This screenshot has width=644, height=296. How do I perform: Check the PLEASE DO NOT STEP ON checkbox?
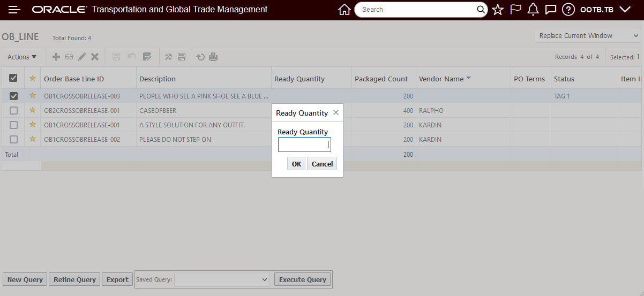[13, 139]
